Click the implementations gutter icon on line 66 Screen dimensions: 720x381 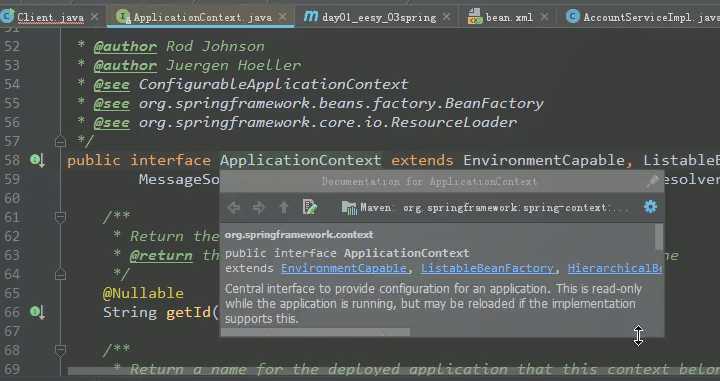click(x=38, y=313)
